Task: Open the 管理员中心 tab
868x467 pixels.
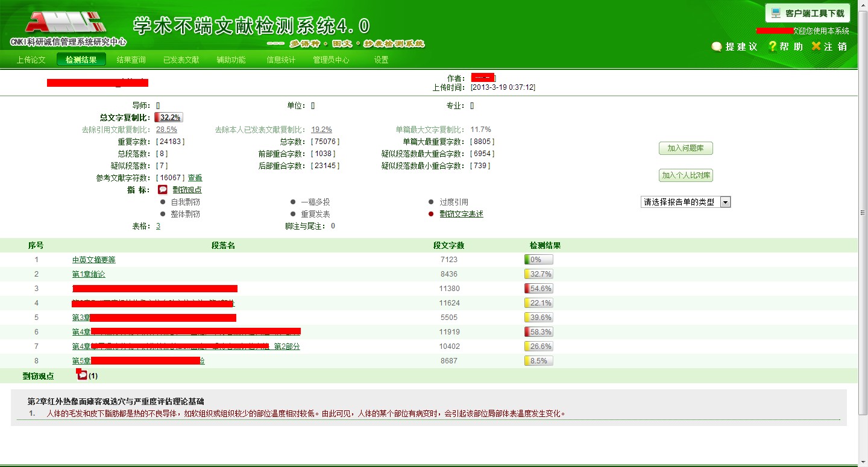Action: pos(331,60)
